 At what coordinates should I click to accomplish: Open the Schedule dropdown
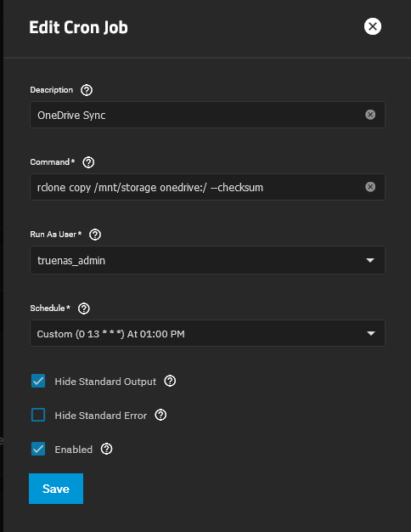pyautogui.click(x=207, y=333)
